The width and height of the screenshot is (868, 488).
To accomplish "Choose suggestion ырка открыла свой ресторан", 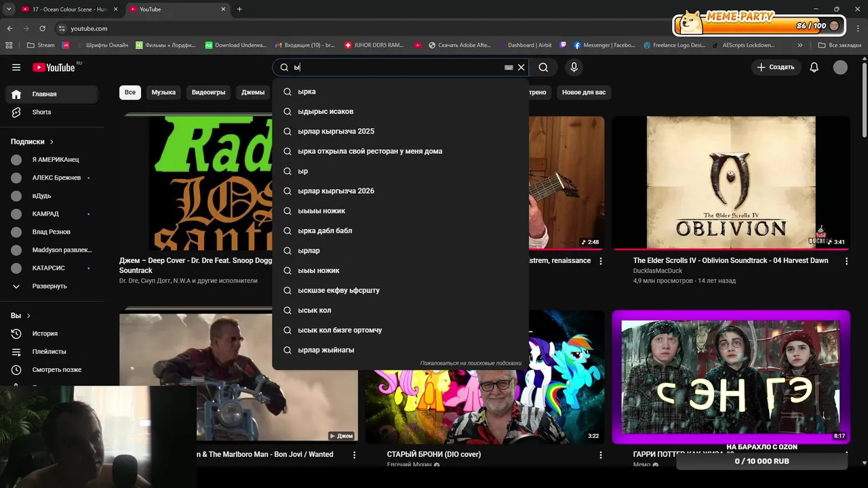I will pyautogui.click(x=400, y=151).
